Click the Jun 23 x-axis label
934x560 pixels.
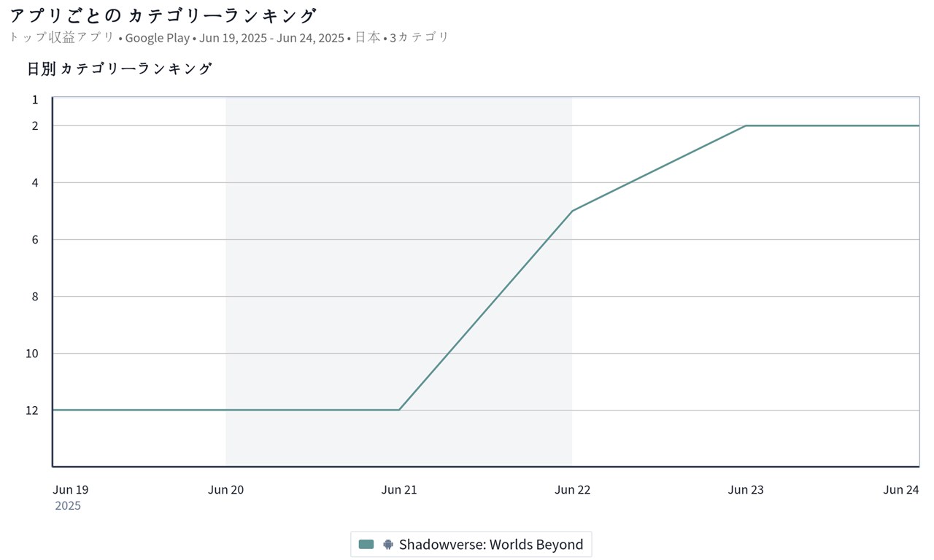[x=746, y=489]
